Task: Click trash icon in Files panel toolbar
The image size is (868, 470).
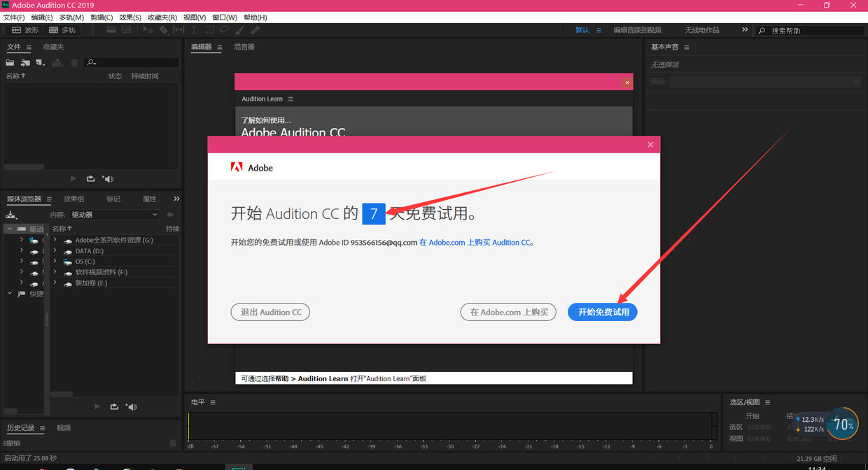Action: (74, 62)
